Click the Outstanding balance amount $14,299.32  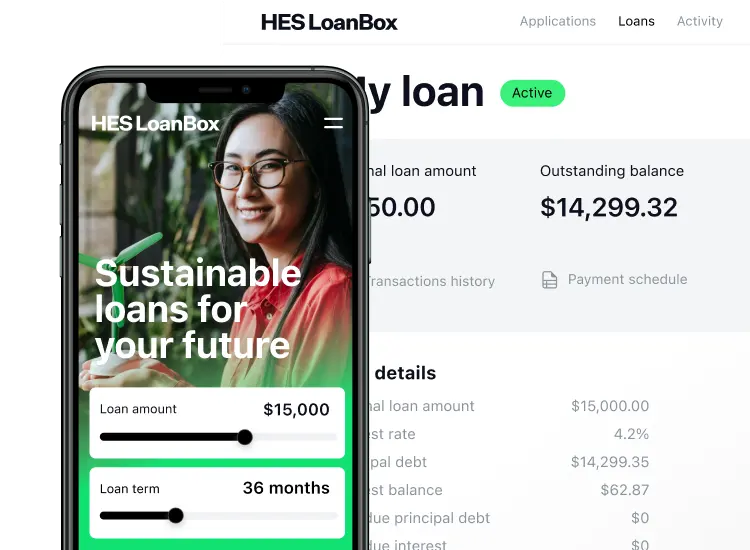pos(609,208)
